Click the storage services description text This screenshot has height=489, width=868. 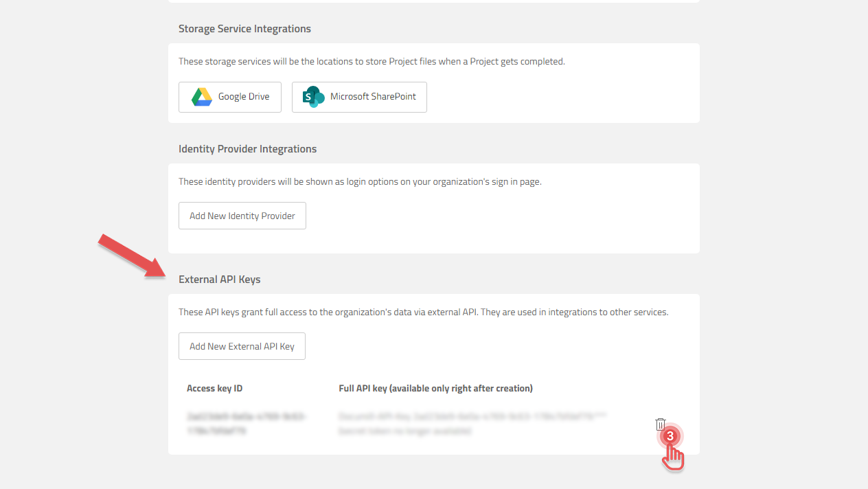click(371, 61)
